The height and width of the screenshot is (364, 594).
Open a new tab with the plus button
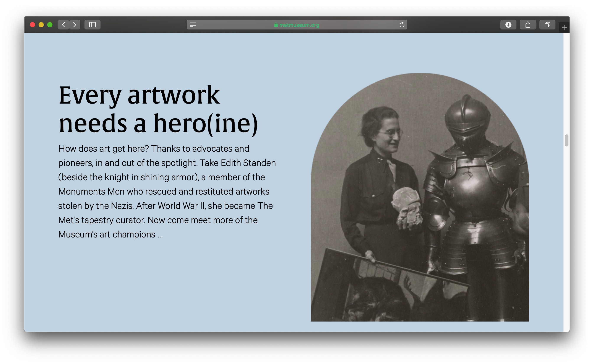pyautogui.click(x=564, y=28)
